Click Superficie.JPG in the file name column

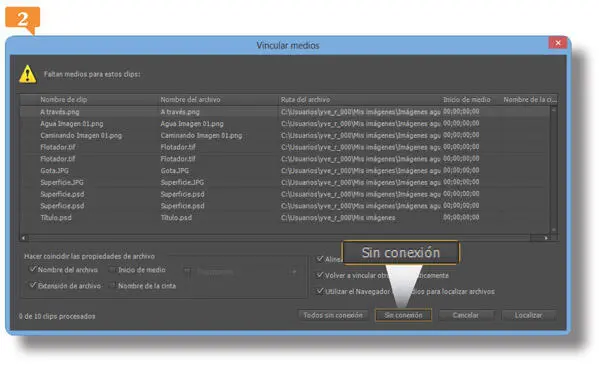coord(182,183)
